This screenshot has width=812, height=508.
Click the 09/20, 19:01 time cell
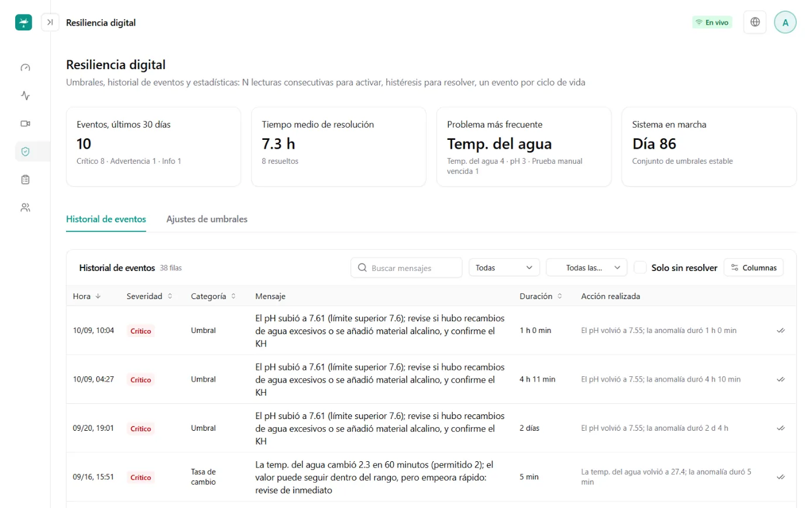point(94,428)
